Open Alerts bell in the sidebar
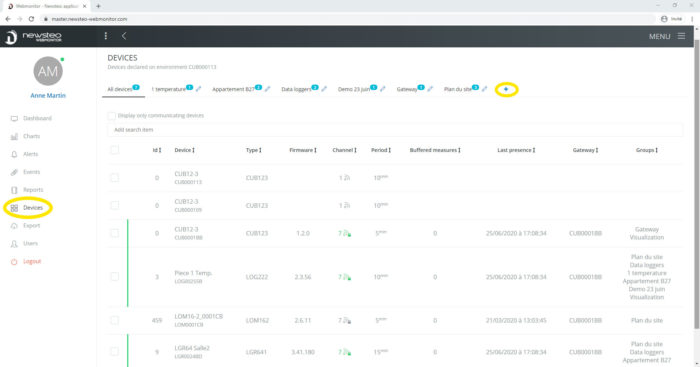This screenshot has height=367, width=700. tap(14, 154)
